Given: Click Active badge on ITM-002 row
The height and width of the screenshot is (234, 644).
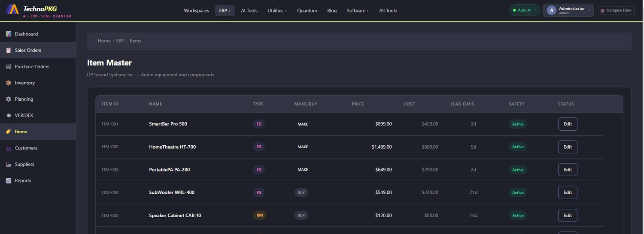Looking at the screenshot, I should click(x=518, y=147).
